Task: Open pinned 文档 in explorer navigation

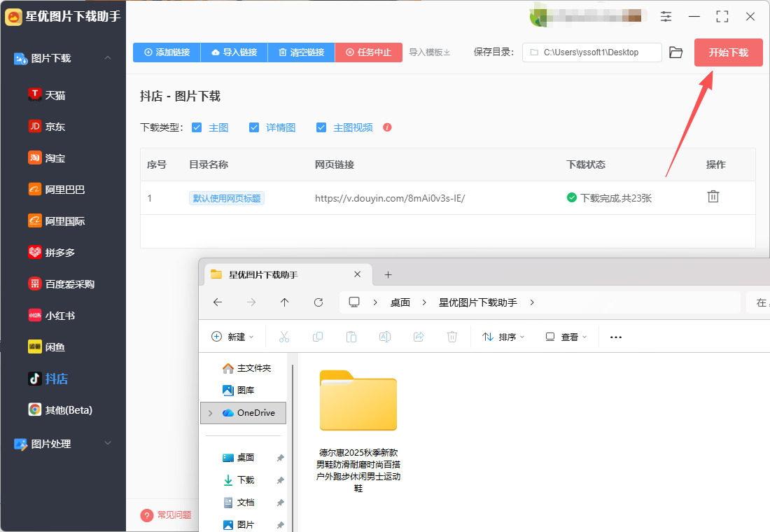Action: (x=239, y=502)
